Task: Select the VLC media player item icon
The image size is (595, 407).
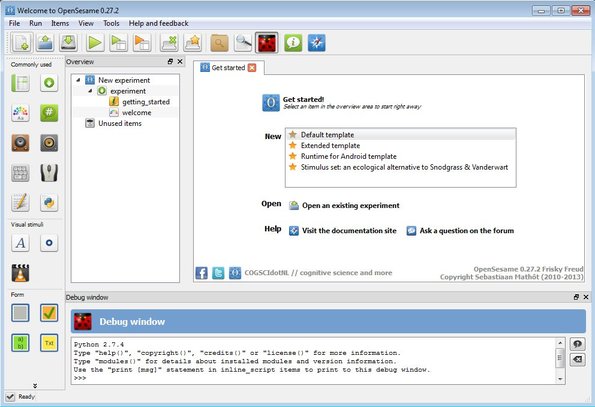Action: pyautogui.click(x=20, y=273)
